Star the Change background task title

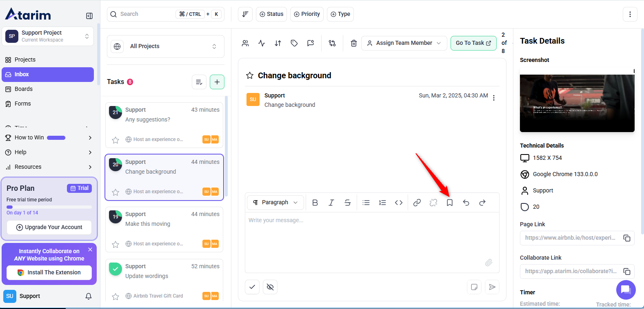[250, 75]
